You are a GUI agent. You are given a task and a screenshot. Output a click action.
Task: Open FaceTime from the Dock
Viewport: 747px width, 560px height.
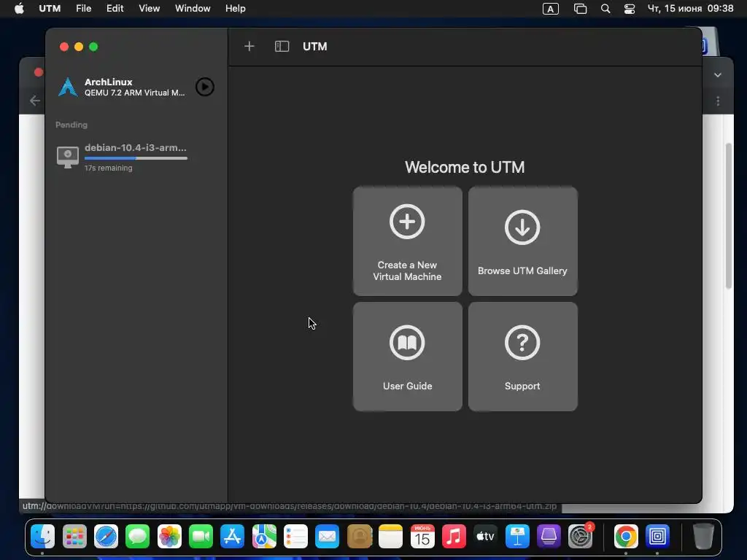pos(201,537)
